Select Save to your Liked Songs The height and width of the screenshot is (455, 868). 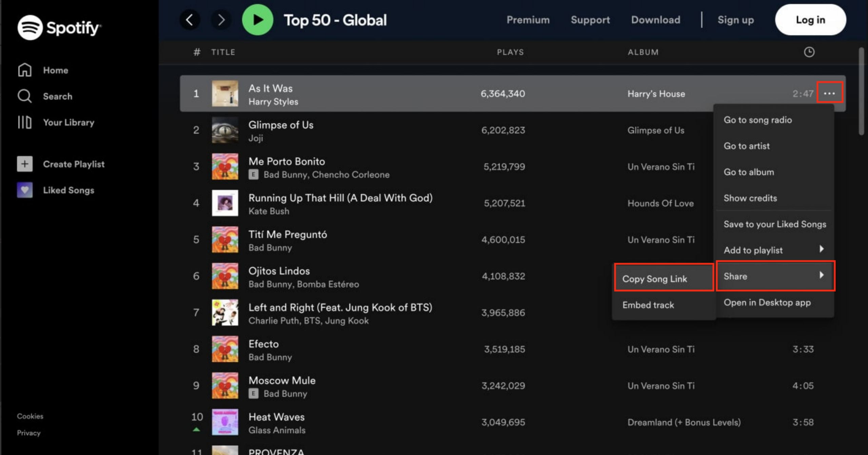coord(774,224)
